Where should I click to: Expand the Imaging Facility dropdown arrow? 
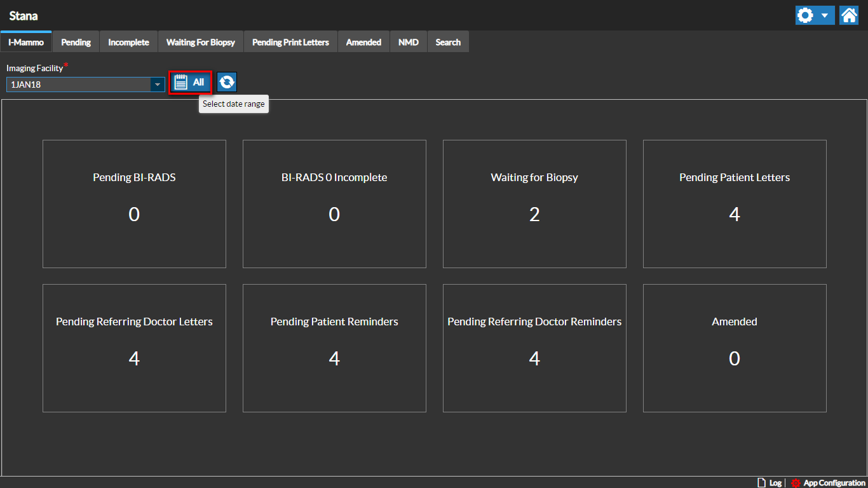coord(157,85)
